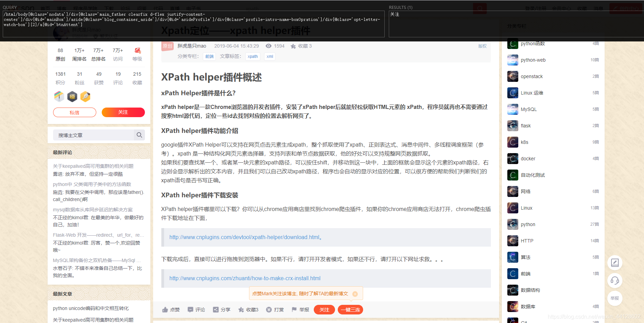Open the 论坛 menu item
644x323 pixels.
(125, 8)
